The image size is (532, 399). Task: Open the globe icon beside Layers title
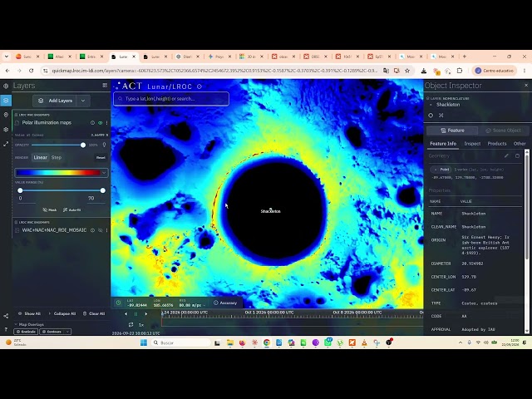6,86
